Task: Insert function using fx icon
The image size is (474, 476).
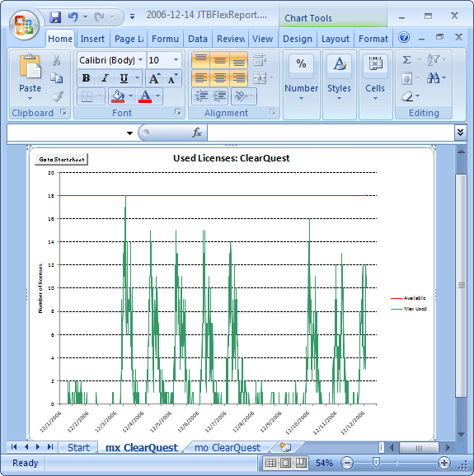Action: point(197,133)
